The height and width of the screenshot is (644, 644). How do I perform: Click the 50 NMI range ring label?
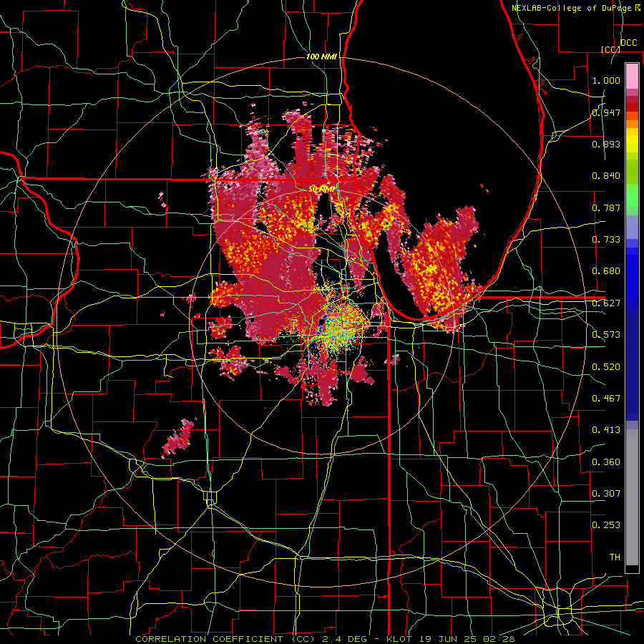click(x=321, y=190)
